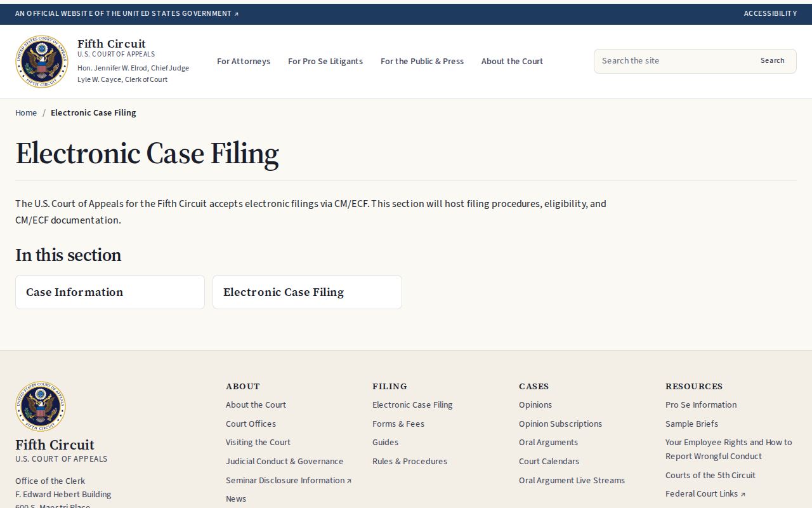
Task: Open the About the Court menu
Action: 512,61
